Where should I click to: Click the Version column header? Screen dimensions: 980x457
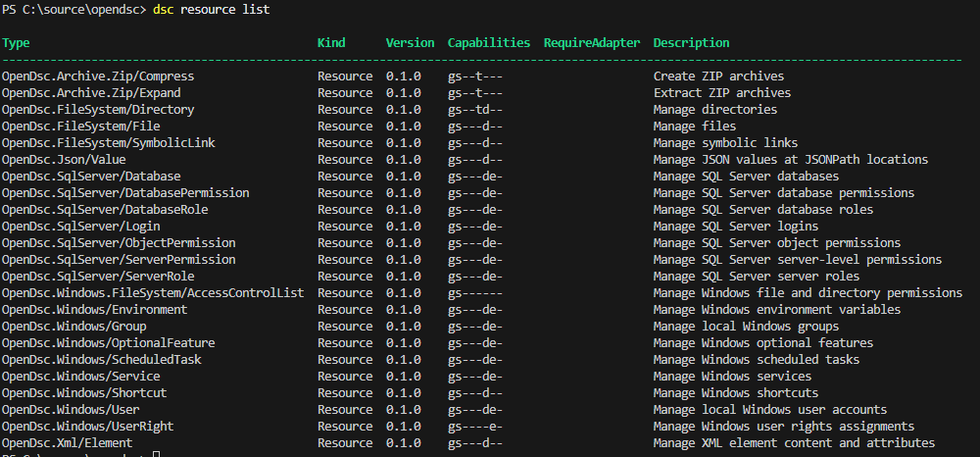[x=410, y=43]
